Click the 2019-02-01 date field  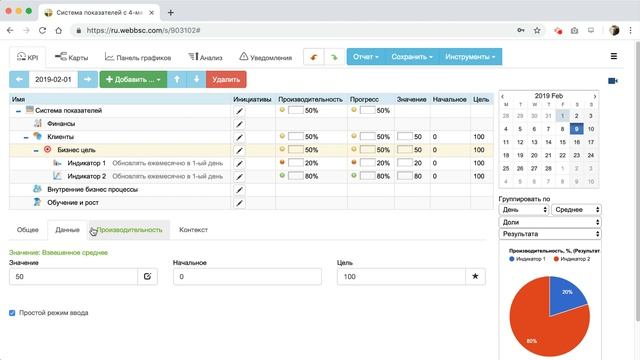pos(53,79)
